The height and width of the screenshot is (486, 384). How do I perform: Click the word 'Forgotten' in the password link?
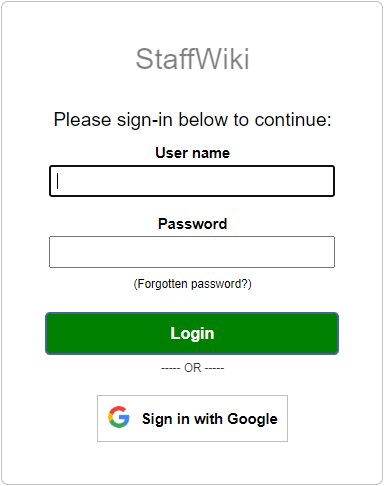point(162,284)
